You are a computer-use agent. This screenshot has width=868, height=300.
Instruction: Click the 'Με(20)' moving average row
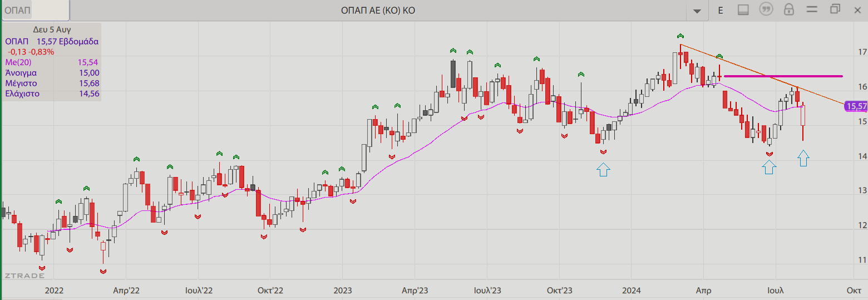coord(52,62)
